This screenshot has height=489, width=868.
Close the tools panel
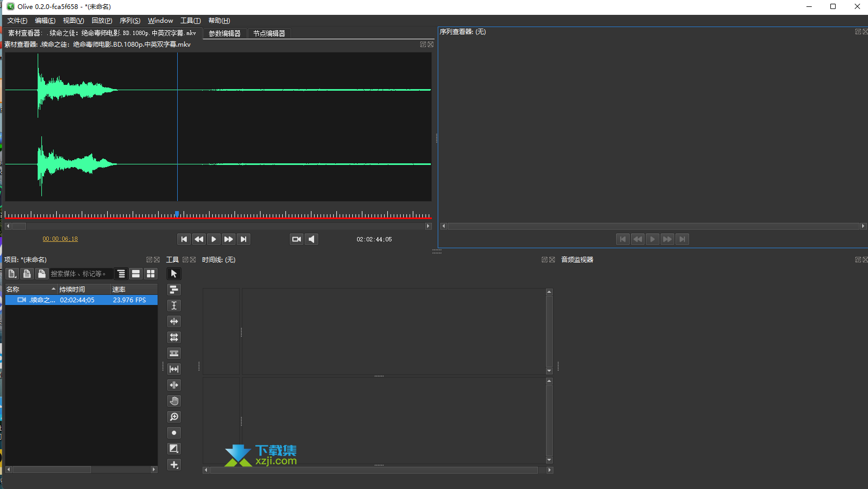(x=193, y=259)
